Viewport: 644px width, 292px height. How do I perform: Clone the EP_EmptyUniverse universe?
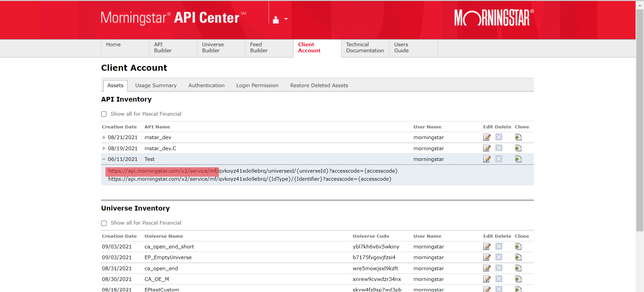coord(518,257)
